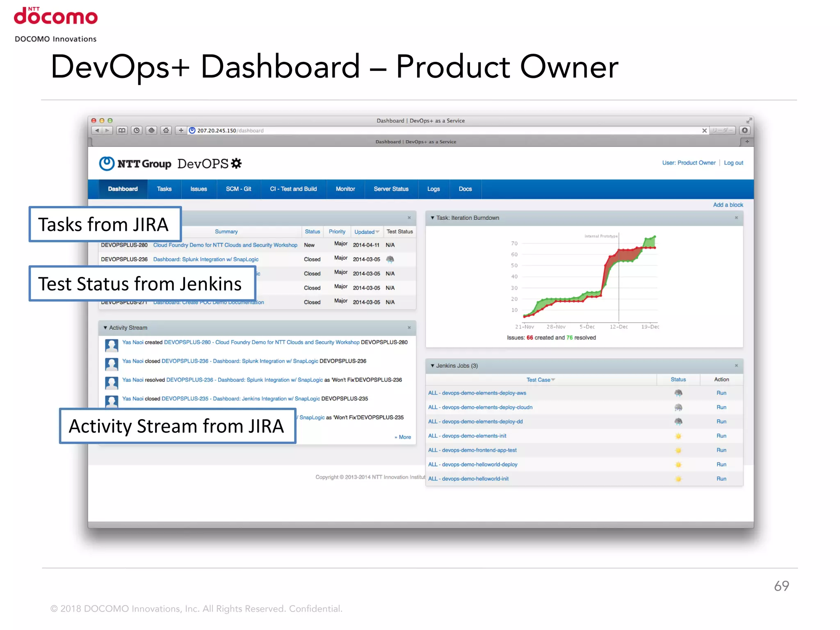Click storm status icon for deploy-aws job
840x630 pixels.
pos(678,393)
